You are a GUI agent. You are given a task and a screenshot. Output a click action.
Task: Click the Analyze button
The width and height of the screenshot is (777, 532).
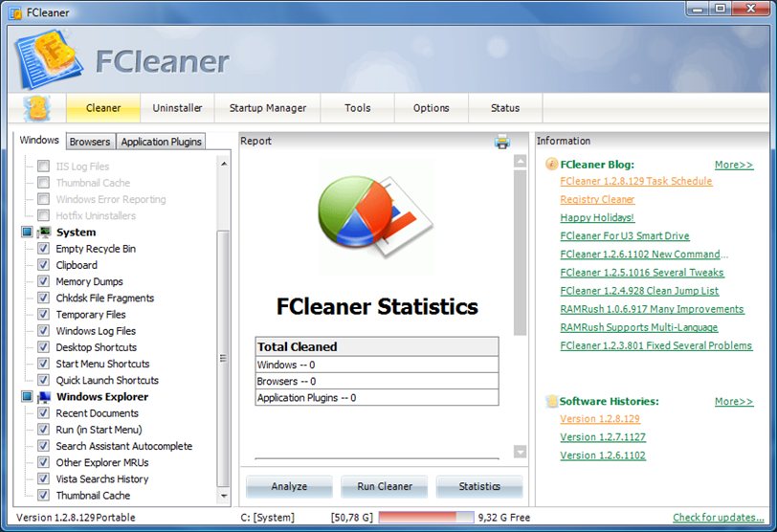pos(289,486)
